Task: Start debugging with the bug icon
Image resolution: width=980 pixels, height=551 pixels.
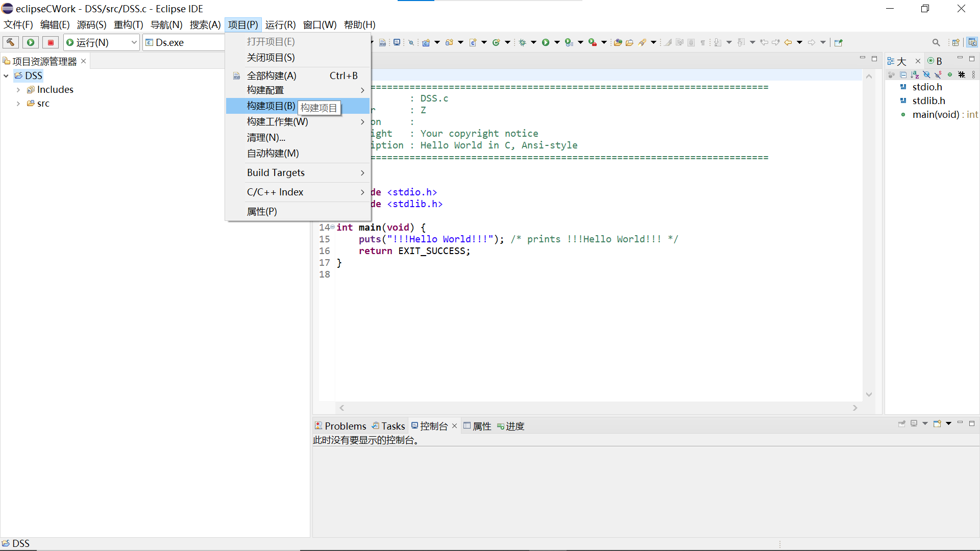Action: pyautogui.click(x=522, y=43)
